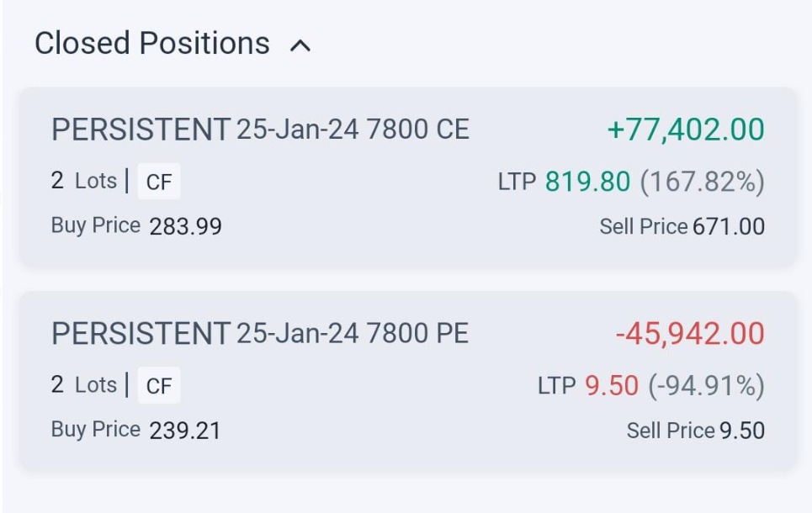Viewport: 812px width, 513px height.
Task: Click the Sell Price 9.50 value
Action: pyautogui.click(x=741, y=431)
